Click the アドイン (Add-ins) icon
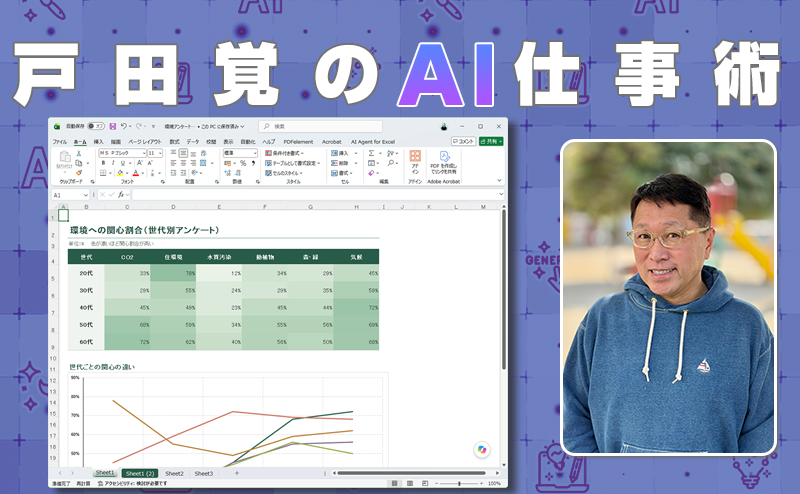 pos(415,156)
